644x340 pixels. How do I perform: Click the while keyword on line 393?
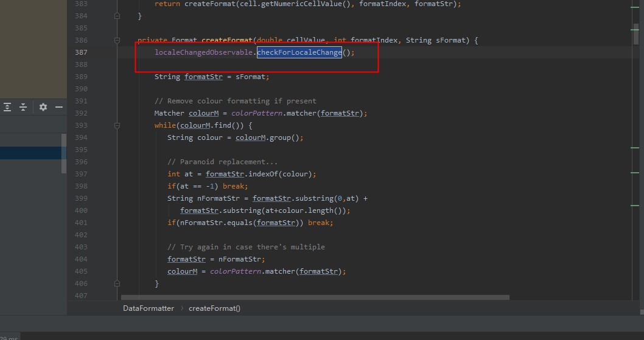(x=165, y=125)
